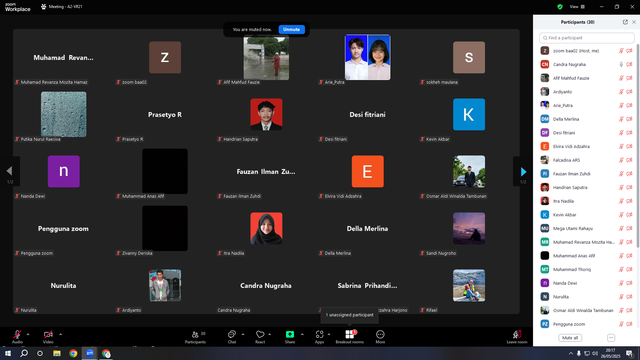Open participants panel more options ellipsis
The height and width of the screenshot is (360, 640).
pos(611,338)
